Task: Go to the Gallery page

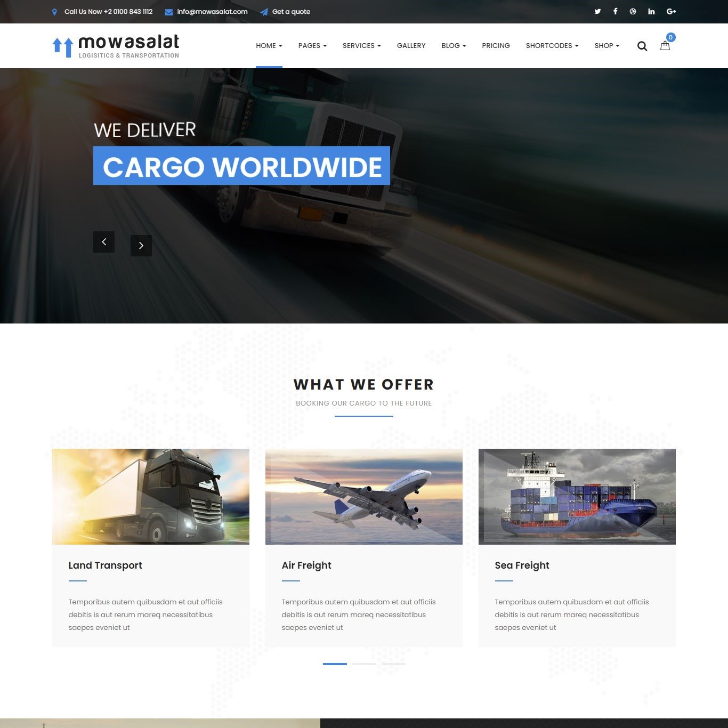Action: [411, 46]
